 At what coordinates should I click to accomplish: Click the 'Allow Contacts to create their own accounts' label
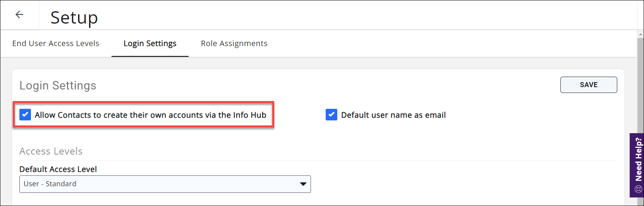150,115
